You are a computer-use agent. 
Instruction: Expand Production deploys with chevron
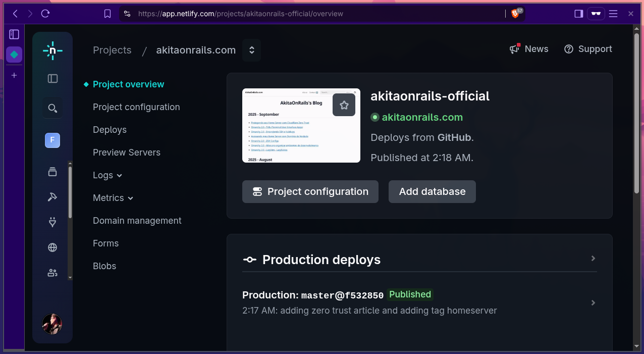coord(594,259)
